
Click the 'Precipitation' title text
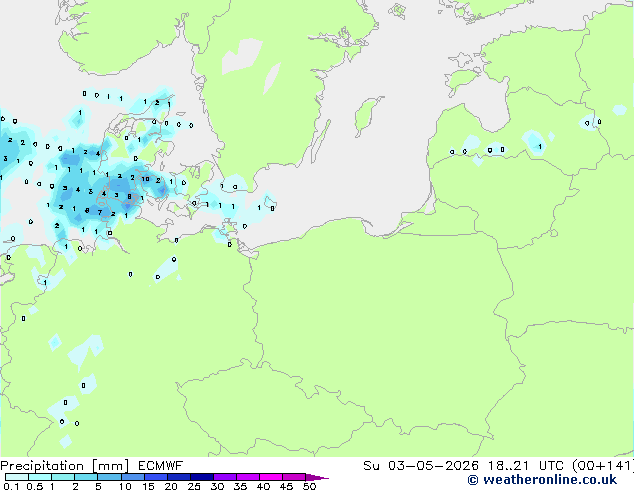coord(42,466)
